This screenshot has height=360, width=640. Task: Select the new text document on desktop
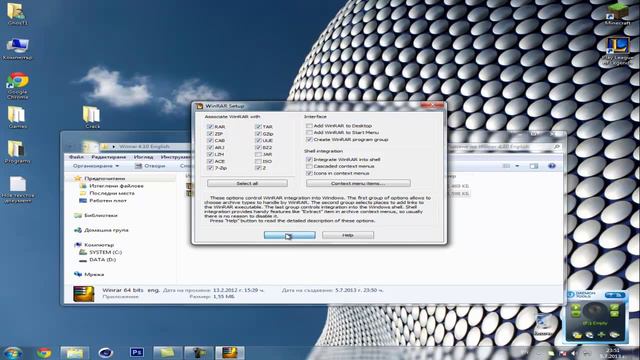18,190
